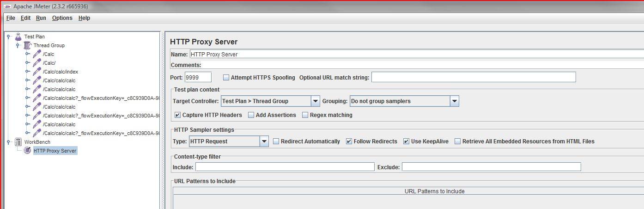Click the pipette icon beside /Calc/calc/index

pos(37,72)
